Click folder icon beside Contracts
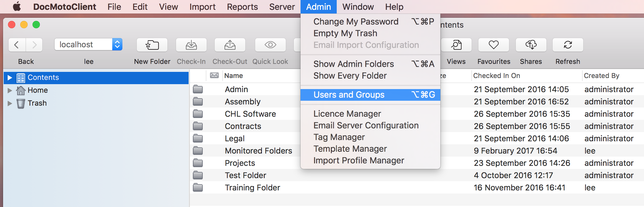The height and width of the screenshot is (207, 644). [198, 126]
